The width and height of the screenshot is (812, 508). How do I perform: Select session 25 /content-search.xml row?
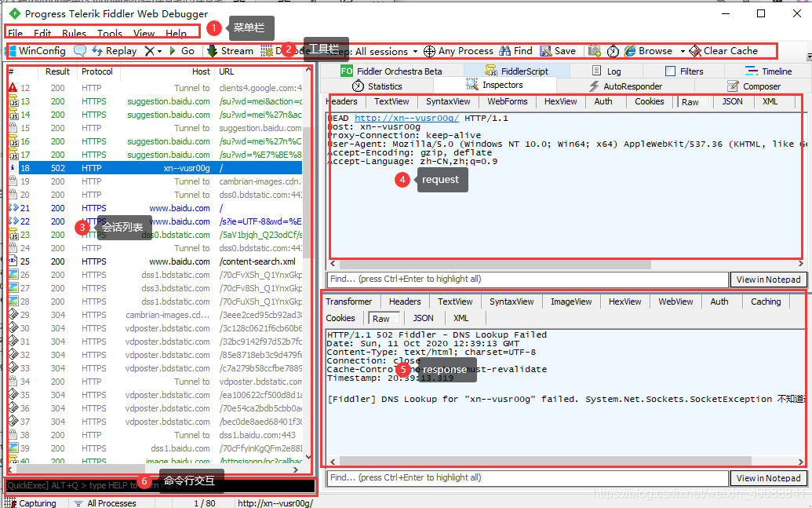pyautogui.click(x=155, y=261)
